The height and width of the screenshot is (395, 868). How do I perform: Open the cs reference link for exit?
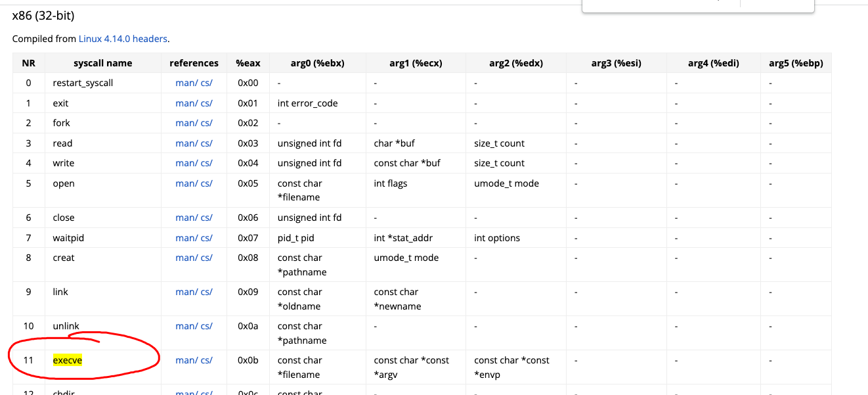[207, 103]
